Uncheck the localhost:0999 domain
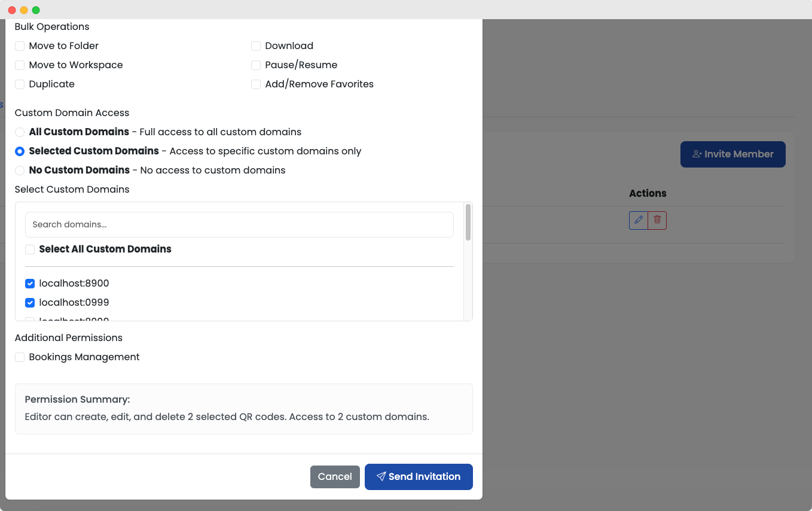The image size is (812, 511). point(30,303)
